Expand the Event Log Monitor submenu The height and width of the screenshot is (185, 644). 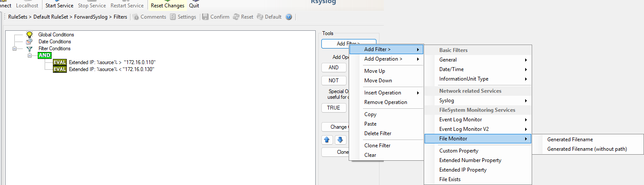[478, 120]
